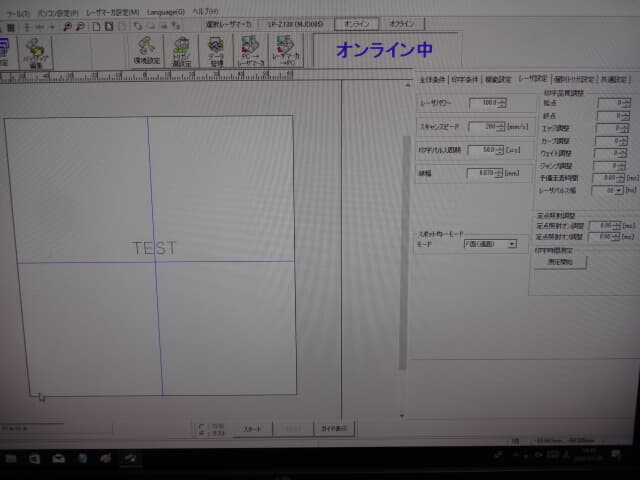Switch to オフライン offline mode

[x=403, y=23]
